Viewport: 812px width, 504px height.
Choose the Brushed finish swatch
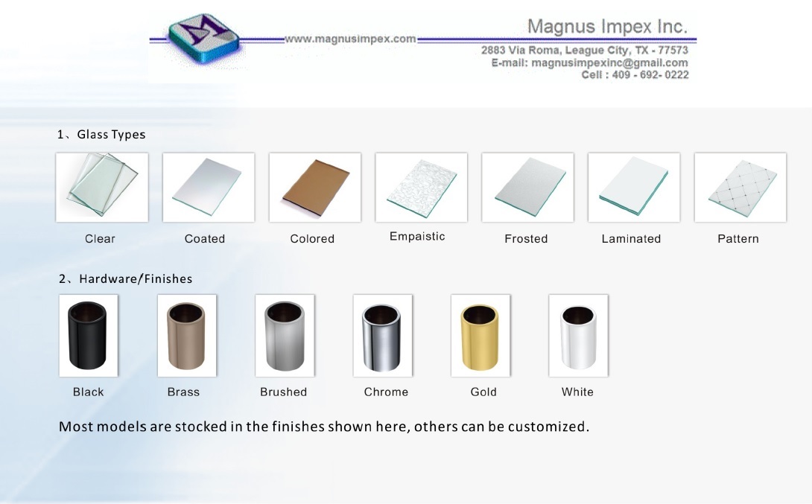tap(285, 335)
